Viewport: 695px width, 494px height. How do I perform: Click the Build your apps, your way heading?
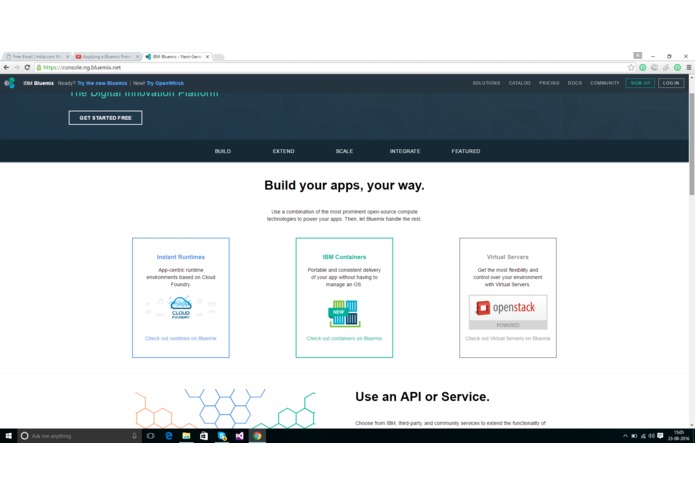tap(344, 185)
